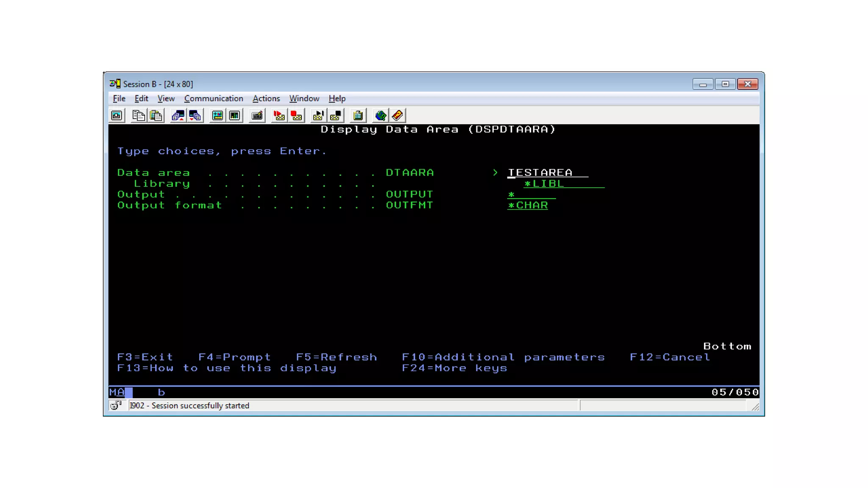
Task: Stop macro recording with red square icon
Action: 296,115
